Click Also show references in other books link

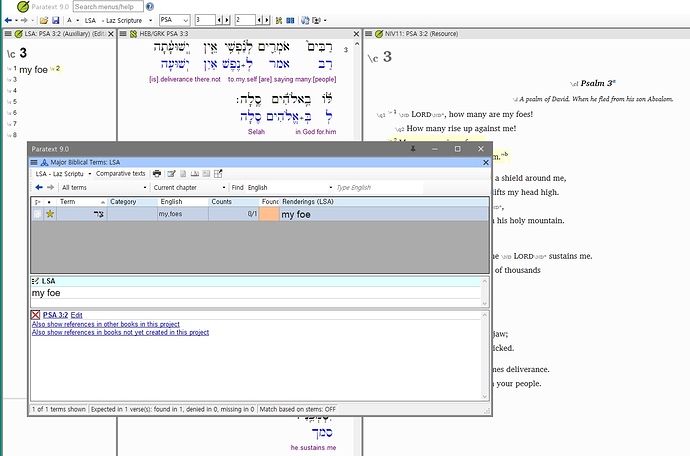coord(106,324)
